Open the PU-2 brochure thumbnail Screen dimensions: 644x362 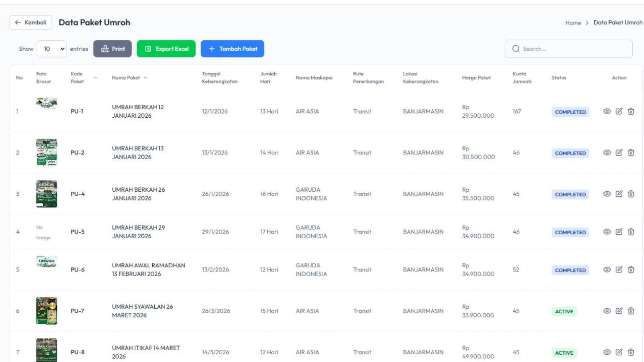[x=47, y=153]
